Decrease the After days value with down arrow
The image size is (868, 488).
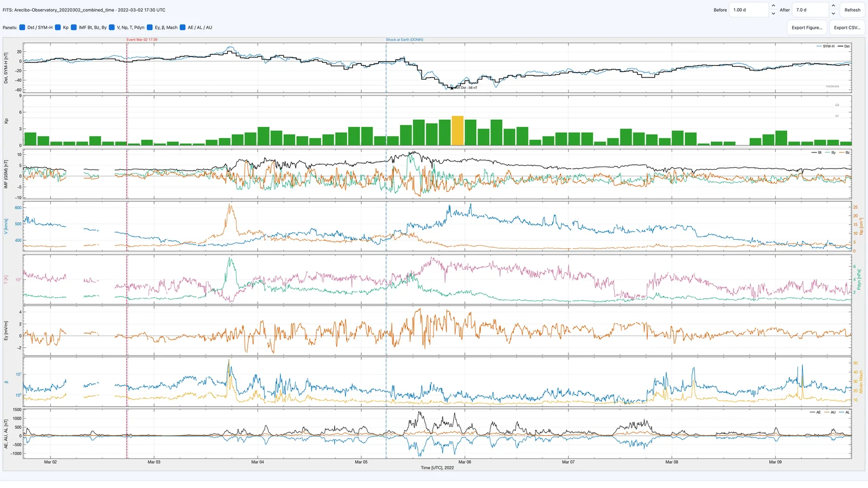pyautogui.click(x=833, y=14)
